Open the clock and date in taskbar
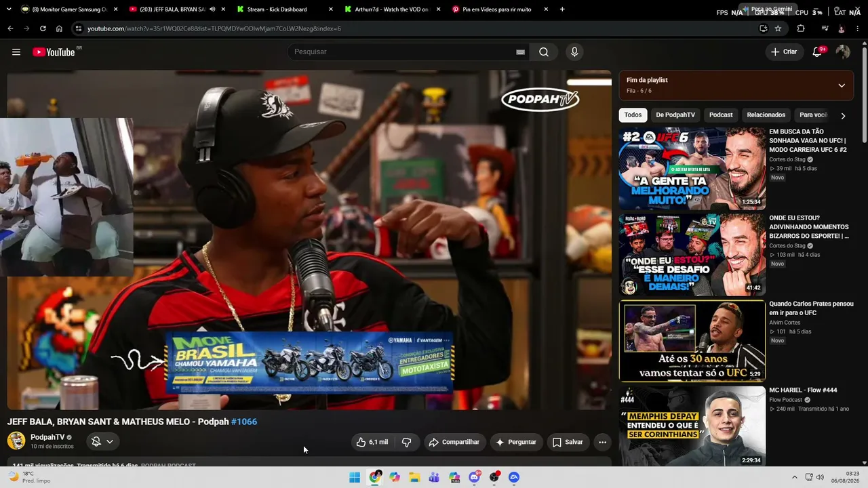Image resolution: width=868 pixels, height=488 pixels. (847, 477)
